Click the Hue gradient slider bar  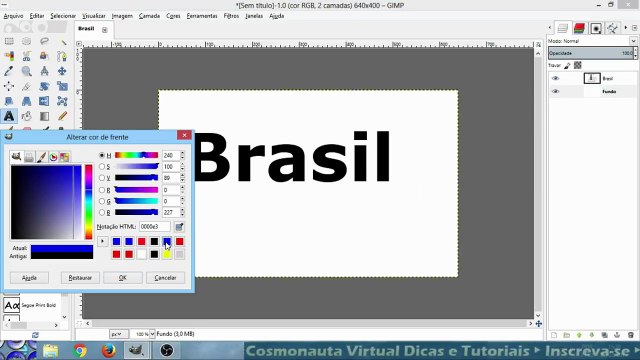coord(136,155)
